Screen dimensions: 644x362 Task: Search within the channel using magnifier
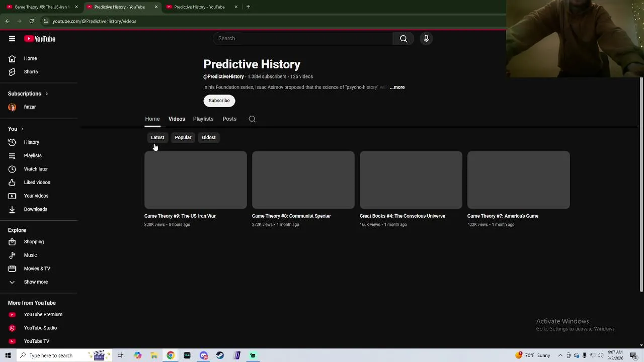(252, 119)
